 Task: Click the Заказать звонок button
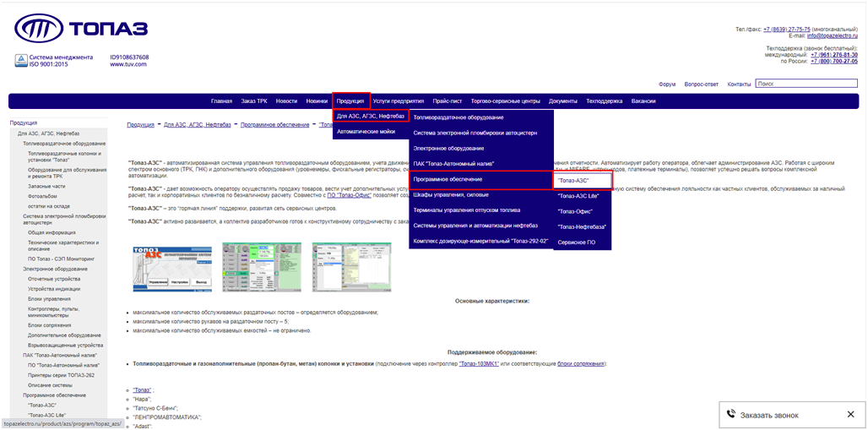click(769, 415)
